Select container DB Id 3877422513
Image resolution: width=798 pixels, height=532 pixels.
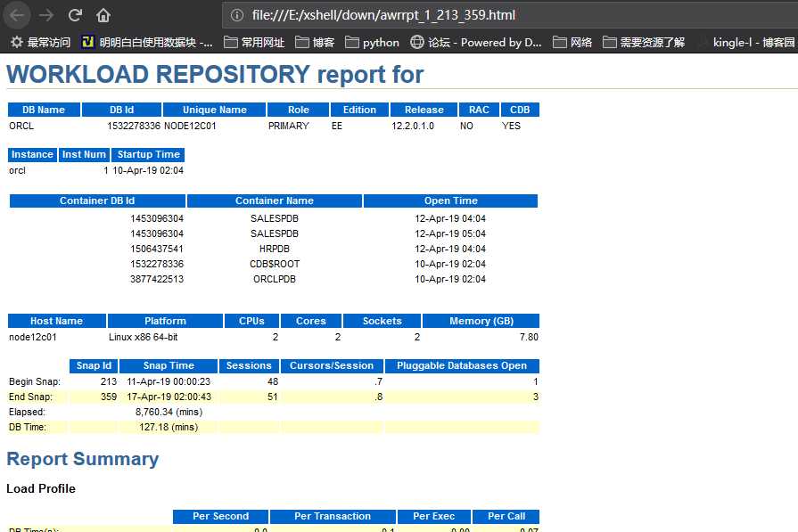[x=157, y=279]
